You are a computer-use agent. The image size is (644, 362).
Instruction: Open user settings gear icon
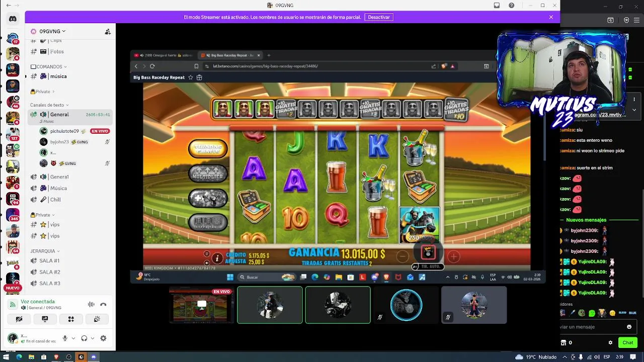pyautogui.click(x=103, y=338)
